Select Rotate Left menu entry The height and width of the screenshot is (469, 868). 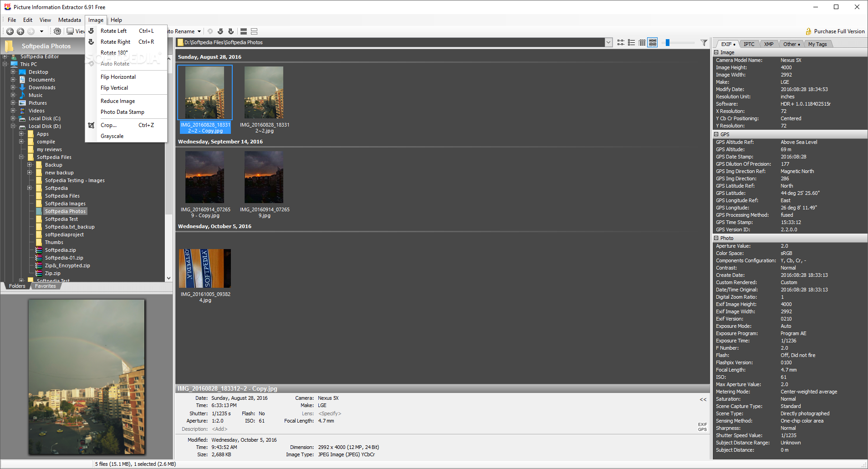(126, 31)
